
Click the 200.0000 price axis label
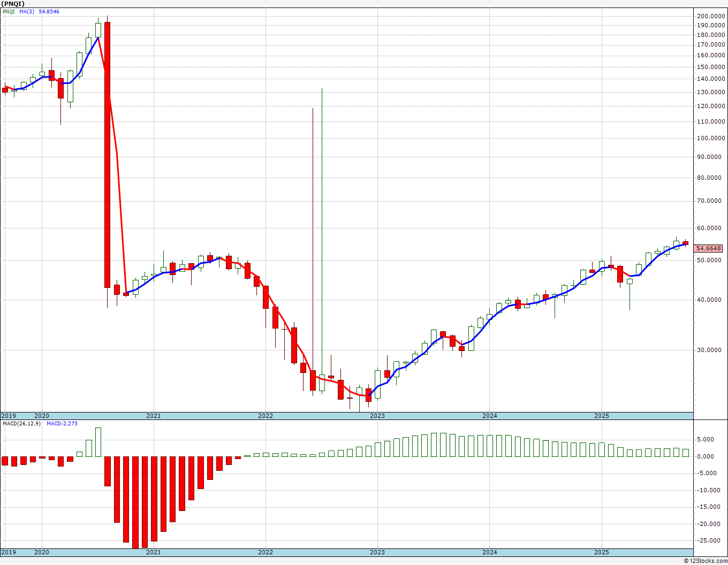tap(710, 16)
